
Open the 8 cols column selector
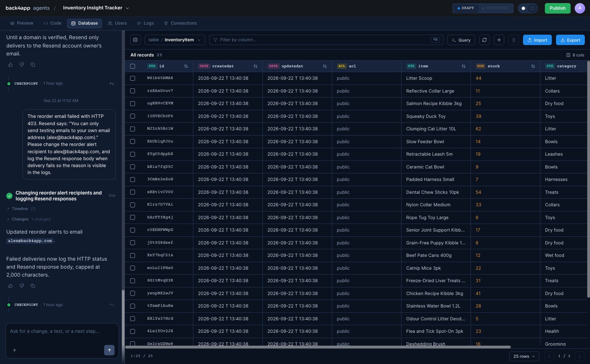click(x=575, y=55)
